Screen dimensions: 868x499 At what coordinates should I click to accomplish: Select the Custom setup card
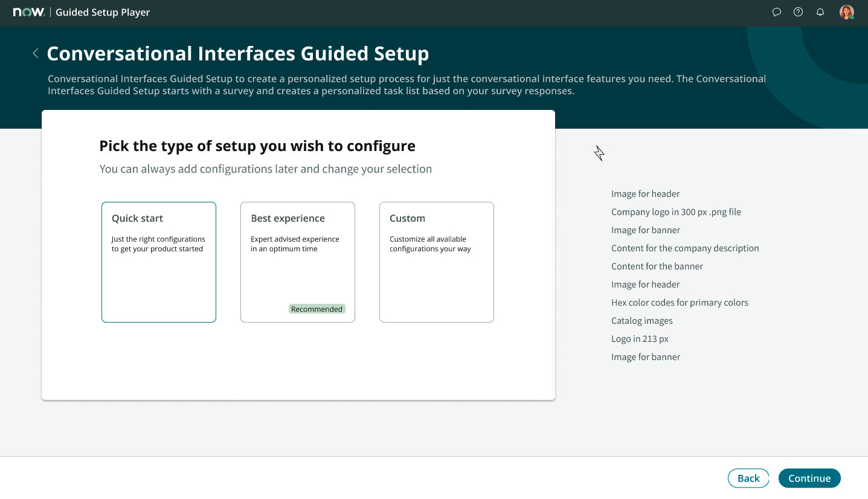coord(437,262)
